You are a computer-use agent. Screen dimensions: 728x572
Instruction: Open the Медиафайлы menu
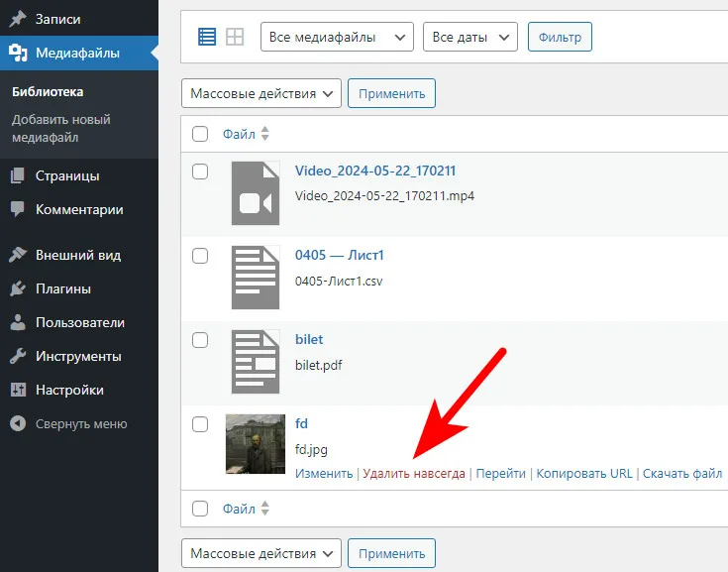coord(79,53)
